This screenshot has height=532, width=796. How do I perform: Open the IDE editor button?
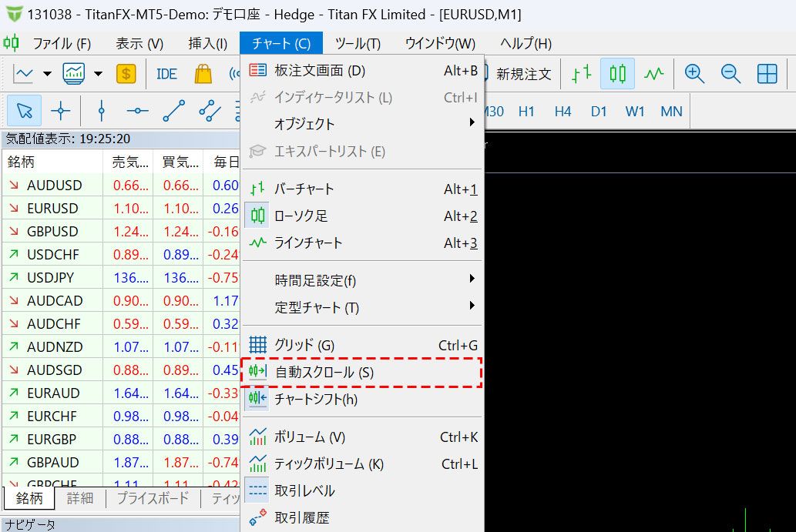(x=166, y=74)
